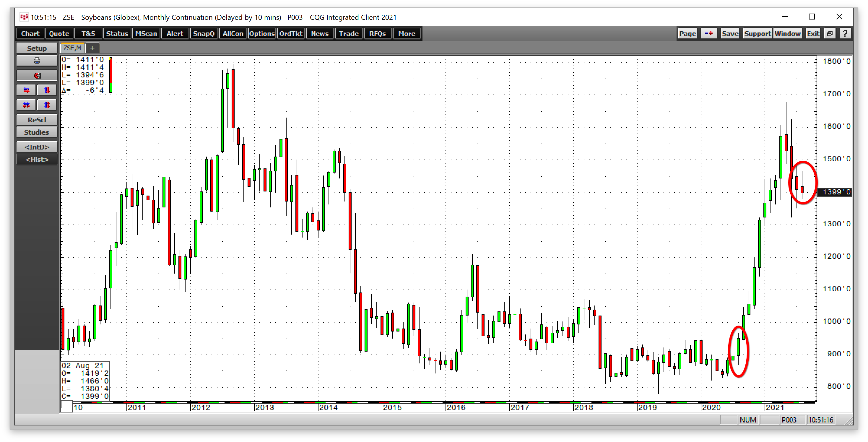Click the horizontal compress arrows icon
This screenshot has width=868, height=442.
click(x=26, y=105)
